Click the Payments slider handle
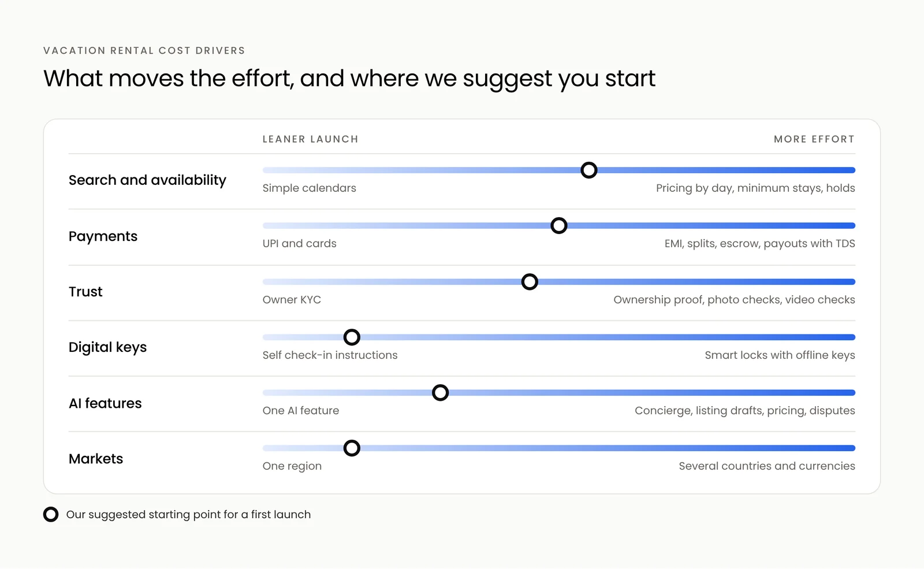 [558, 226]
